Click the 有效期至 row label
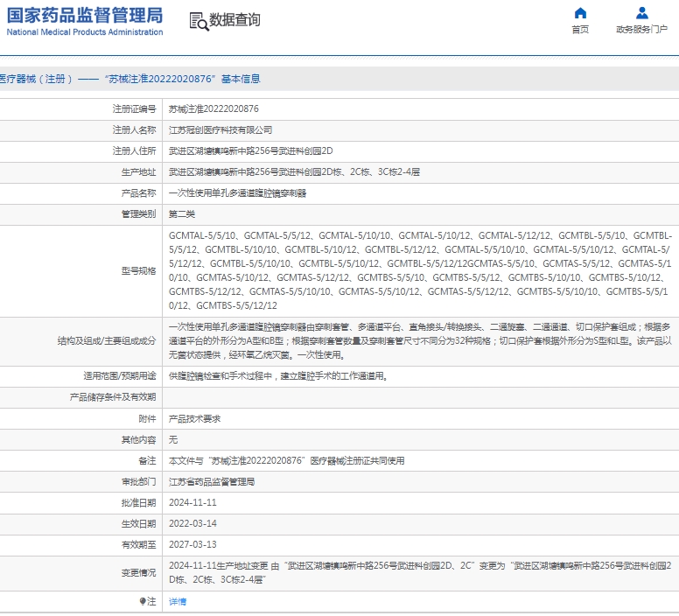Image resolution: width=679 pixels, height=616 pixels. 138,545
